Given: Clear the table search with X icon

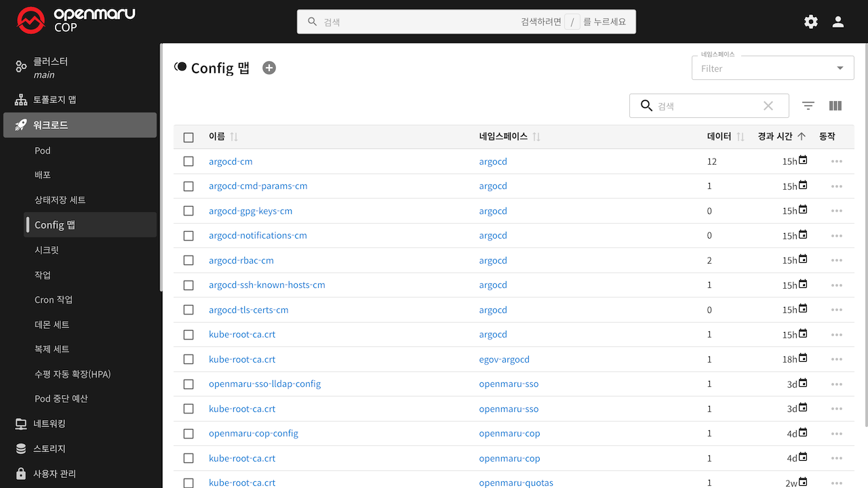Looking at the screenshot, I should tap(768, 106).
